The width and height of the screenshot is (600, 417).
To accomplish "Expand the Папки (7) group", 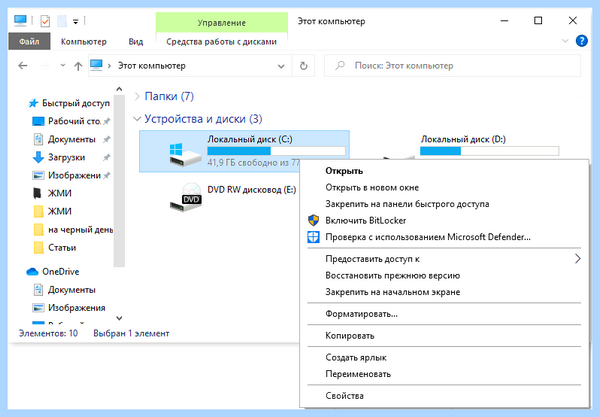I will tap(137, 96).
